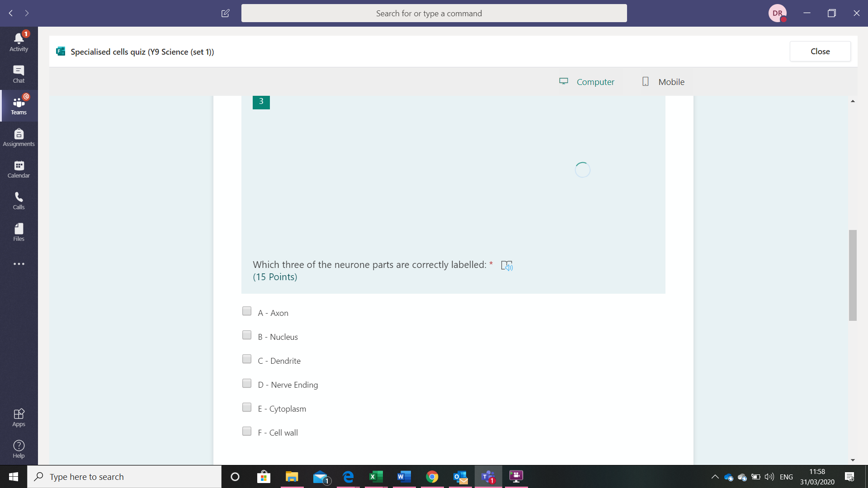Open the Chat panel
The image size is (868, 488).
point(19,72)
